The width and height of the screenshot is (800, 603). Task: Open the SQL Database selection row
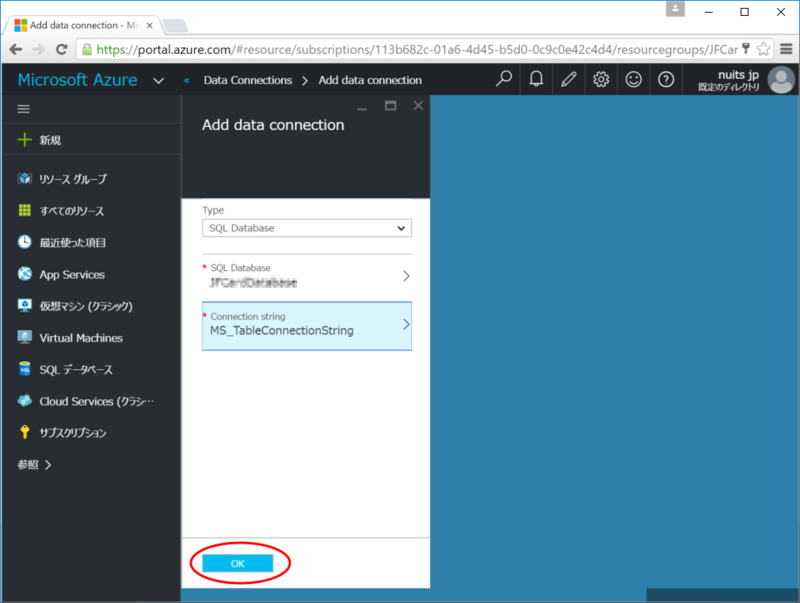(307, 276)
